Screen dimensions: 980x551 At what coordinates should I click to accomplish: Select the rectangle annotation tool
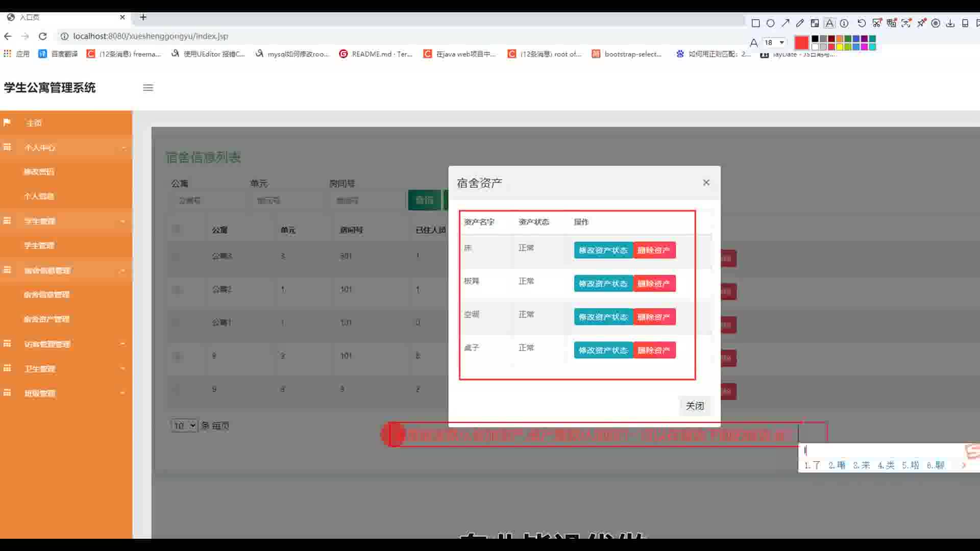[x=756, y=23]
